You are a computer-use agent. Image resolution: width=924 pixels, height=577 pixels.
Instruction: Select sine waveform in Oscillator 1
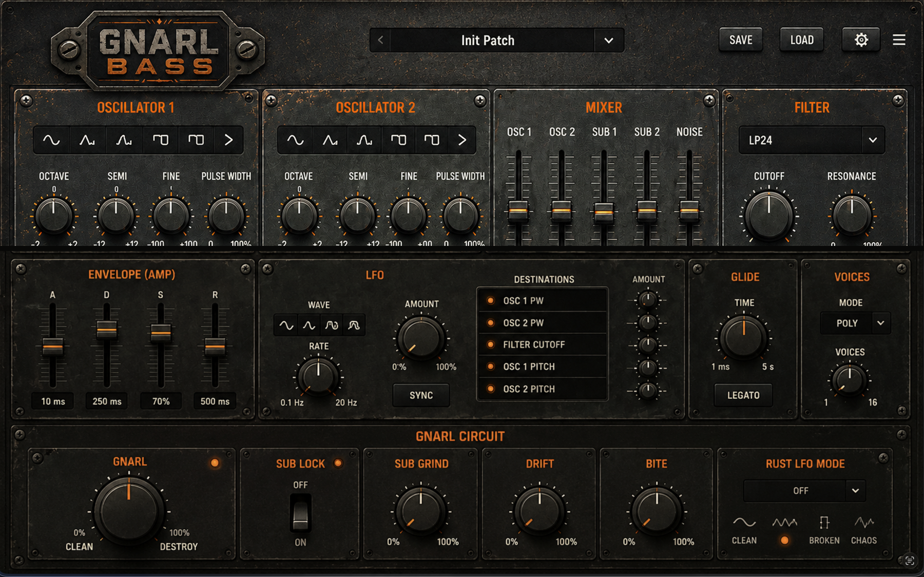tap(51, 140)
